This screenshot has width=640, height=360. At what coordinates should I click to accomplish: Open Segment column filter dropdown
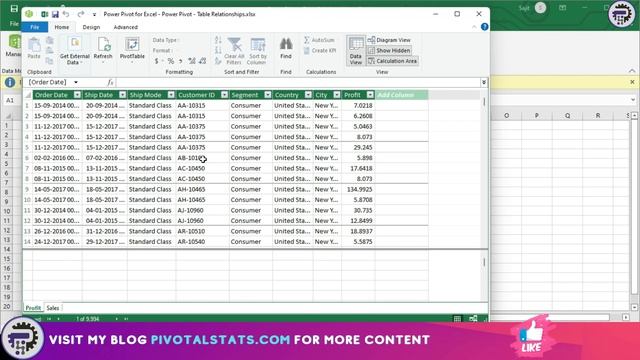pos(268,95)
